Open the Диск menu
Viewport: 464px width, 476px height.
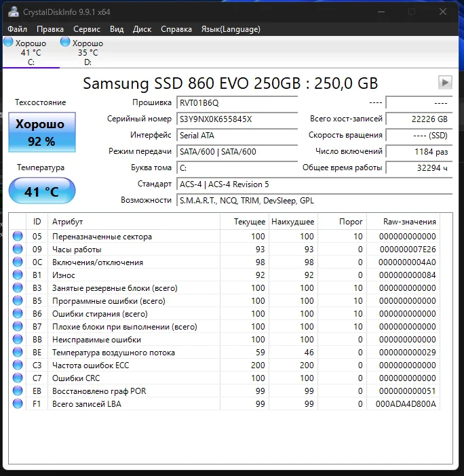[x=142, y=29]
